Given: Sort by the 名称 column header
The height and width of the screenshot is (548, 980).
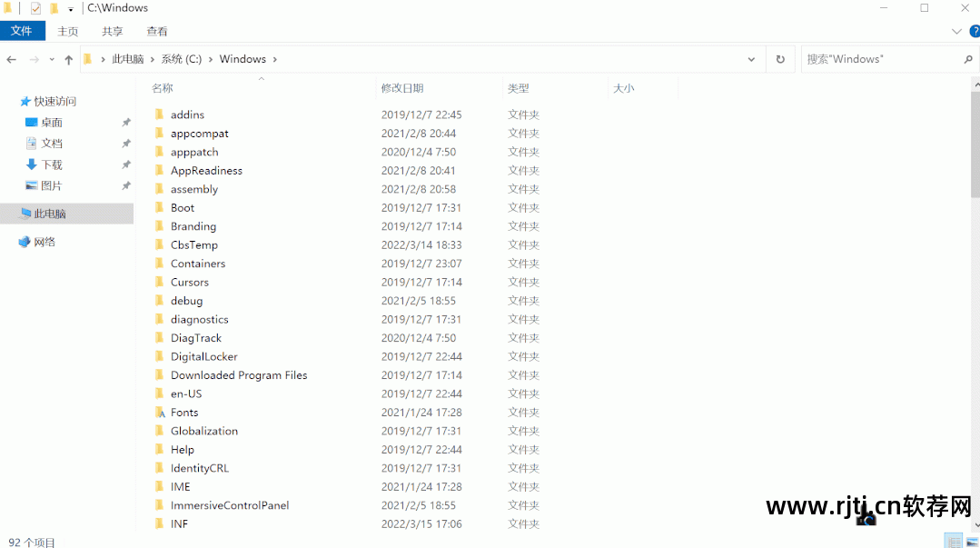Looking at the screenshot, I should click(163, 88).
